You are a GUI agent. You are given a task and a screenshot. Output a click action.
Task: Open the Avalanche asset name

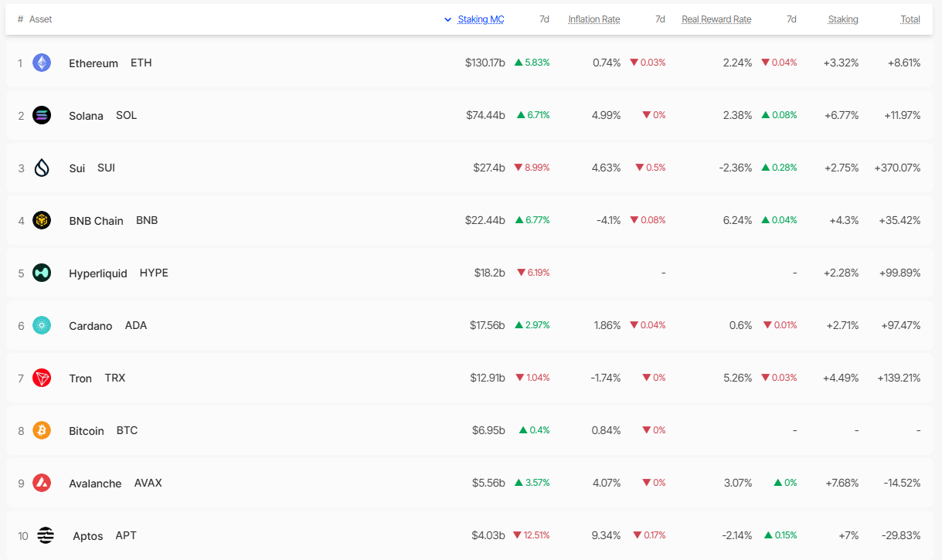pyautogui.click(x=95, y=484)
